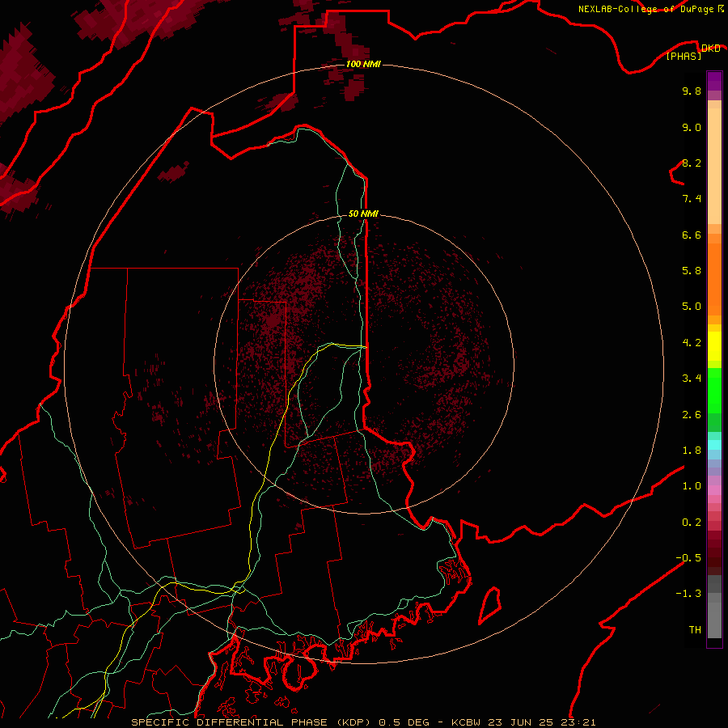This screenshot has width=728, height=728.
Task: Click the 50 NMI range ring label
Action: click(363, 214)
